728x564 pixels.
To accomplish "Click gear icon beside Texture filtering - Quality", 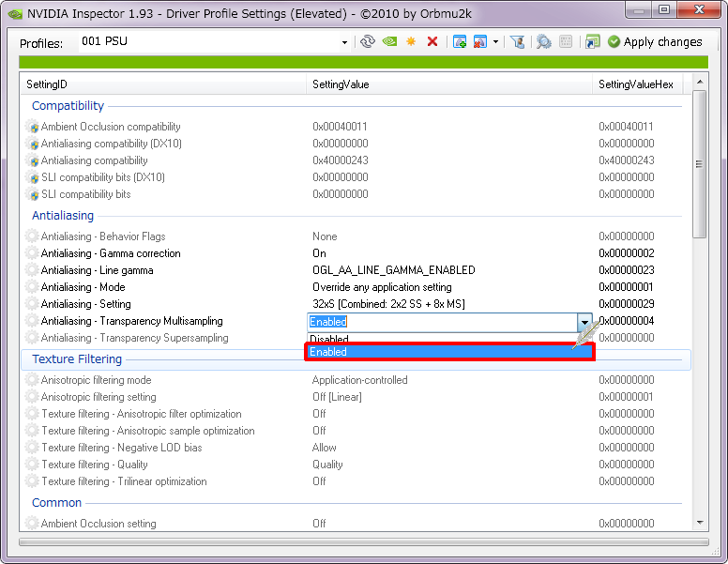I will click(x=32, y=465).
